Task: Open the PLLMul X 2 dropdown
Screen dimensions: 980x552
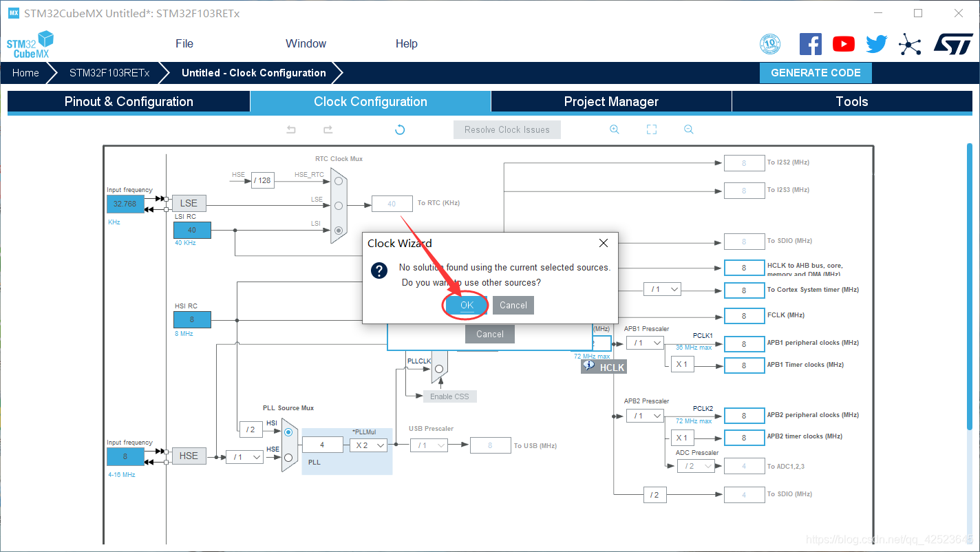Action: pyautogui.click(x=368, y=445)
